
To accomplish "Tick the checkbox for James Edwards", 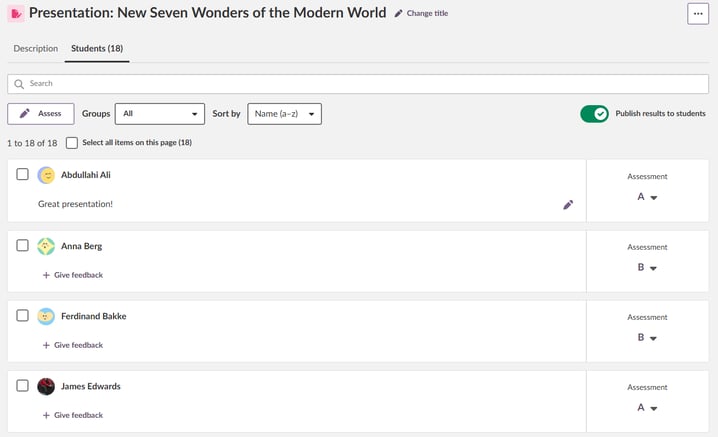I will [x=22, y=385].
